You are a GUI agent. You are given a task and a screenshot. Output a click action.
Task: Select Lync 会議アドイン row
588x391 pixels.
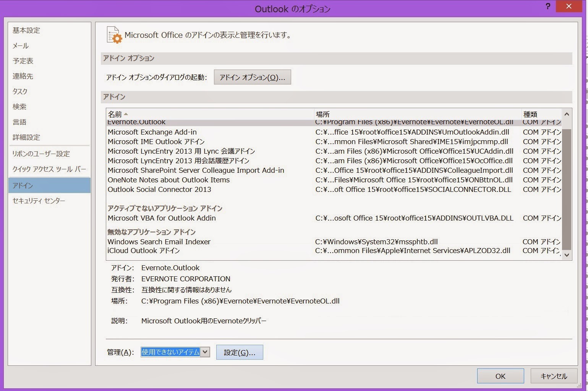(334, 151)
